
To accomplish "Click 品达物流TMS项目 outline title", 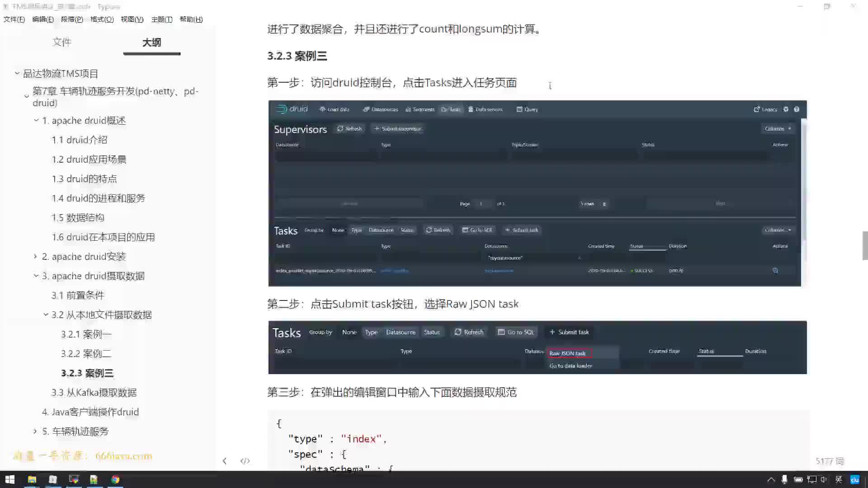I will coord(61,74).
